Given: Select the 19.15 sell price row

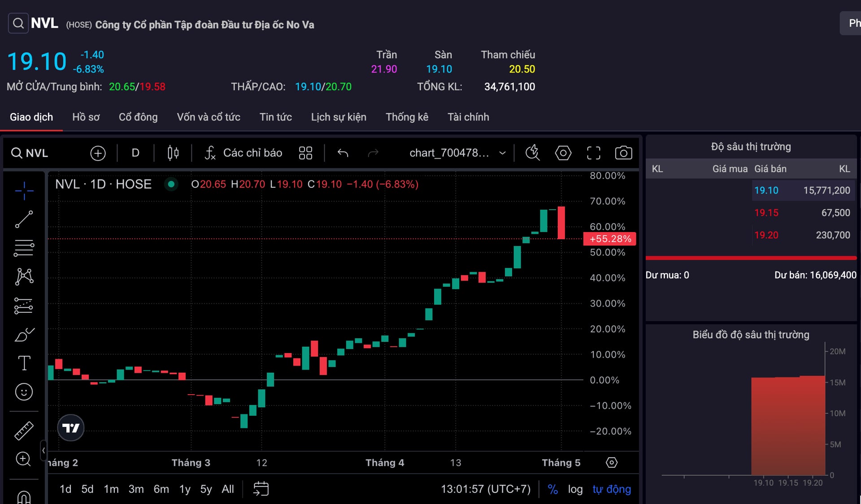Looking at the screenshot, I should click(803, 213).
